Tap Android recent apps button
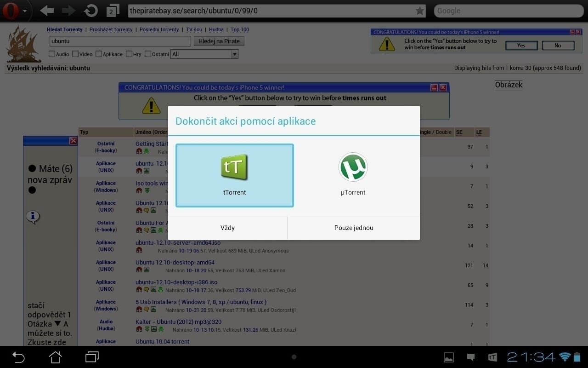The height and width of the screenshot is (368, 588). pos(92,357)
